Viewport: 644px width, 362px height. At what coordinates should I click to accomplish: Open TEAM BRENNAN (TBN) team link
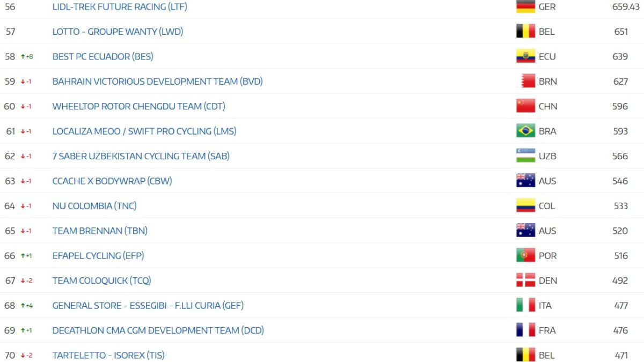pyautogui.click(x=100, y=231)
